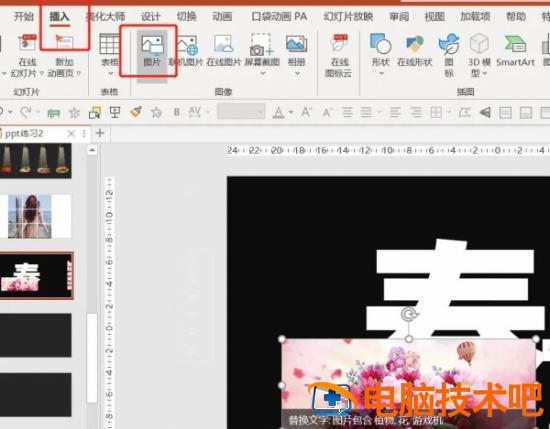Click the black left-pointing triangle icon

pyautogui.click(x=485, y=112)
